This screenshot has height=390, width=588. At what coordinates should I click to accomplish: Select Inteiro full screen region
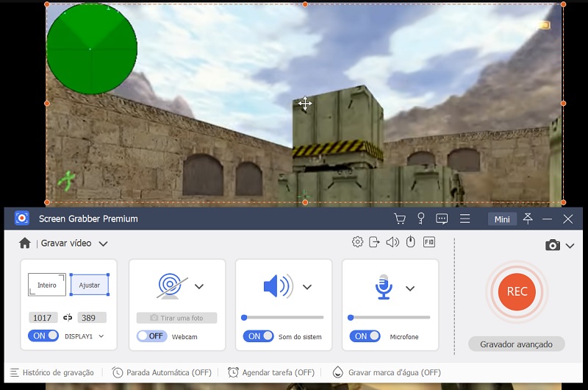pos(47,285)
